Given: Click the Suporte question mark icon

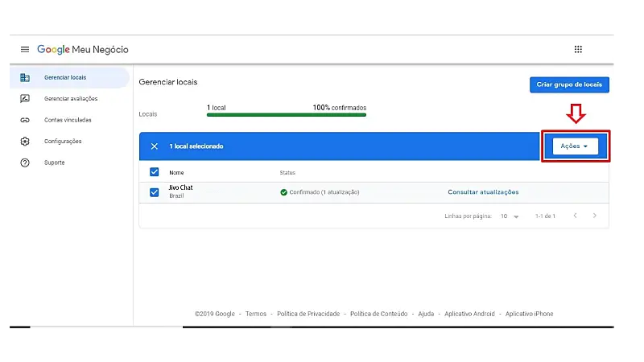Looking at the screenshot, I should pyautogui.click(x=25, y=162).
